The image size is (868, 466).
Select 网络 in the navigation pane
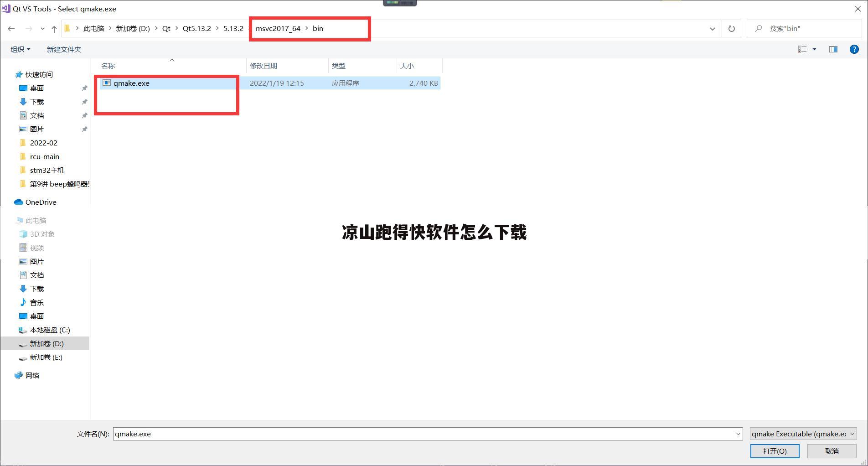[32, 375]
